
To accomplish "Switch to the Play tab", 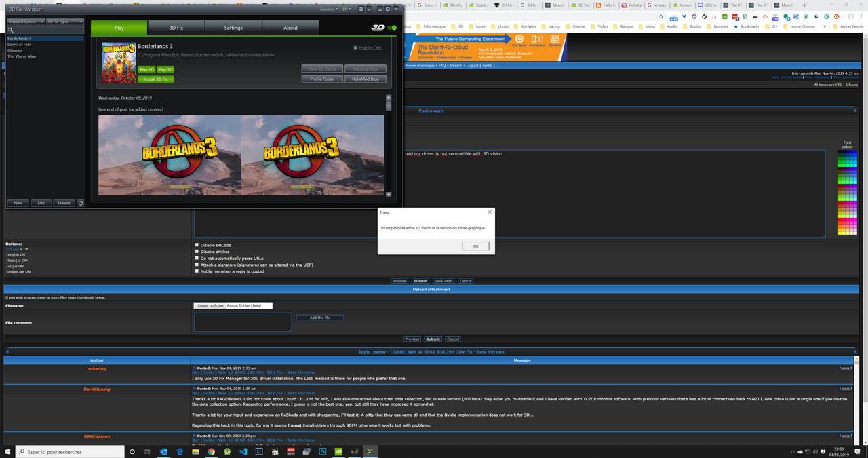I will tap(119, 28).
